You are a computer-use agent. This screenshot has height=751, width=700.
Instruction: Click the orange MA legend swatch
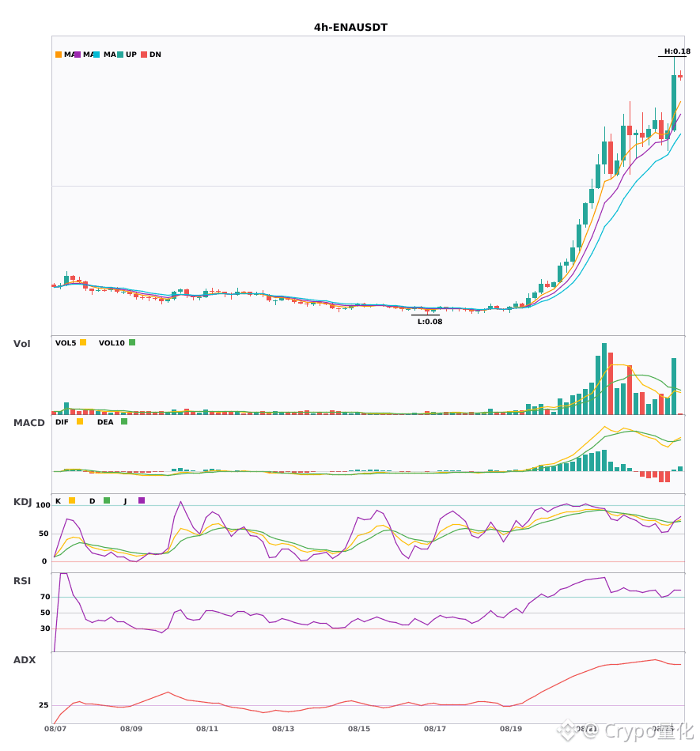tap(59, 55)
